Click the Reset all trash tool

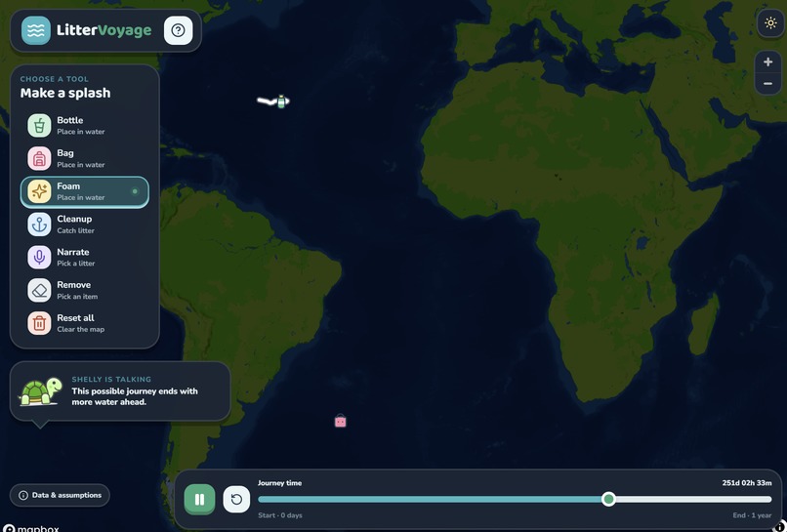(x=84, y=323)
